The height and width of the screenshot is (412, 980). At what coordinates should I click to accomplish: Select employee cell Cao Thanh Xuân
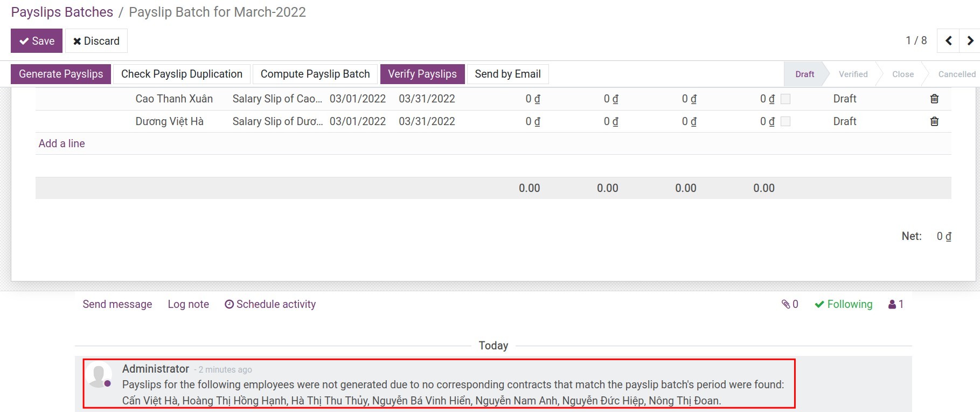[174, 99]
